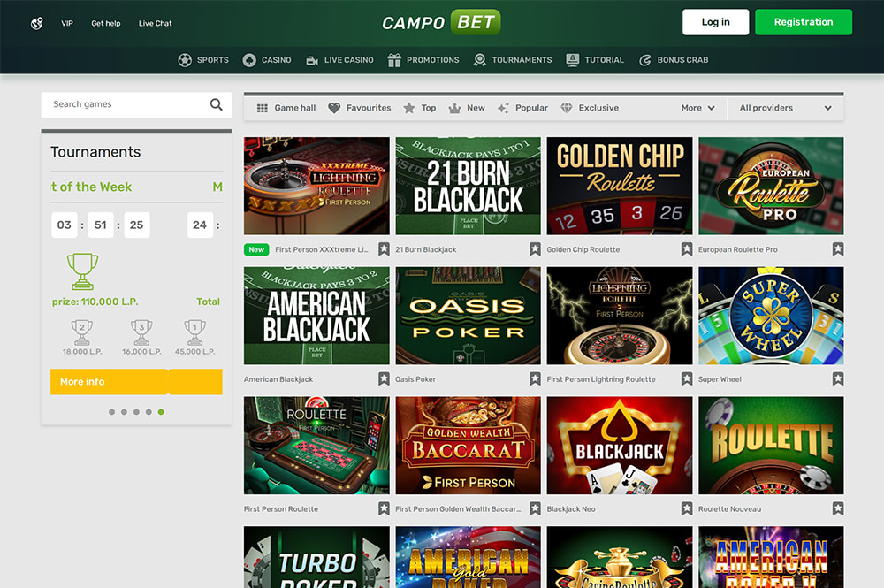The width and height of the screenshot is (884, 588).
Task: Expand the More categories dropdown
Action: tap(698, 108)
